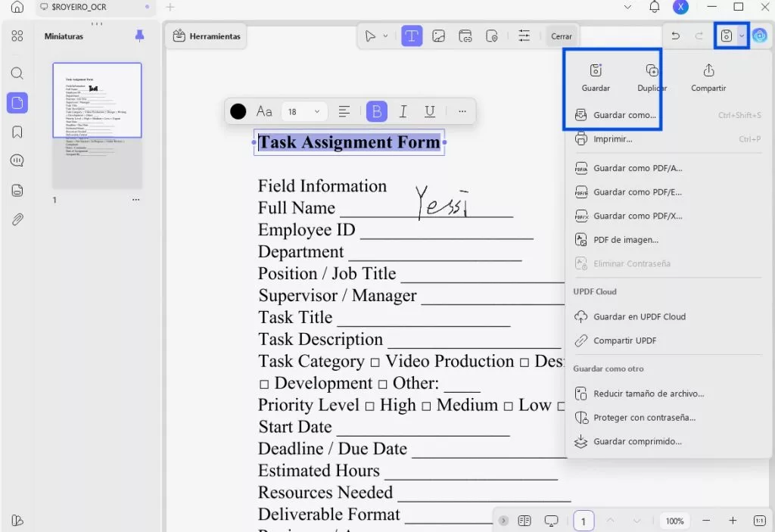Open the Bookmarks panel icon
The width and height of the screenshot is (775, 532).
17,132
